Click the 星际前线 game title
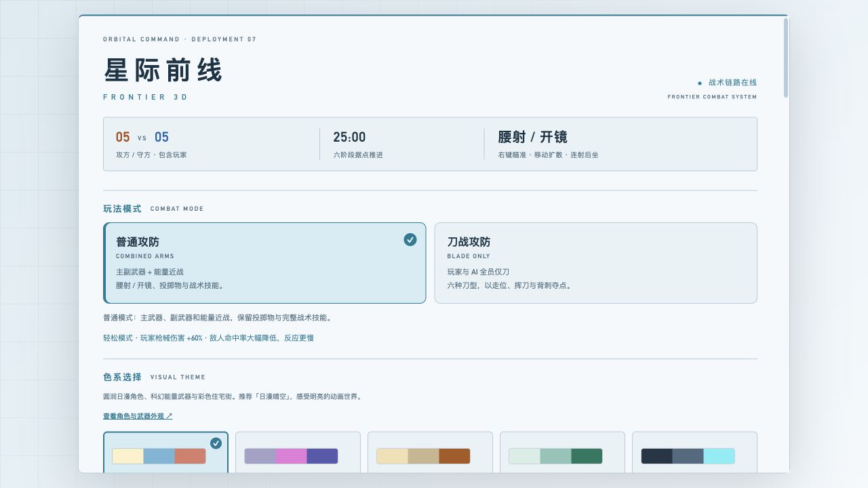The width and height of the screenshot is (868, 488). coord(163,70)
